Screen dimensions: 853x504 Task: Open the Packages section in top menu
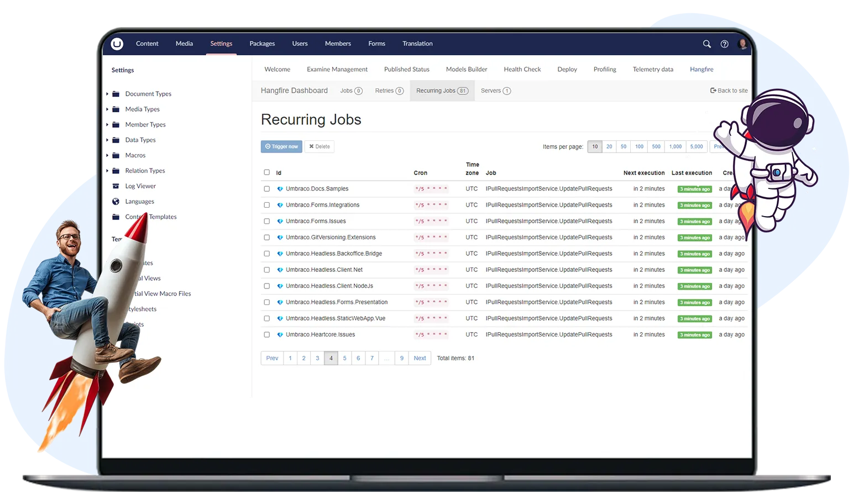tap(262, 44)
